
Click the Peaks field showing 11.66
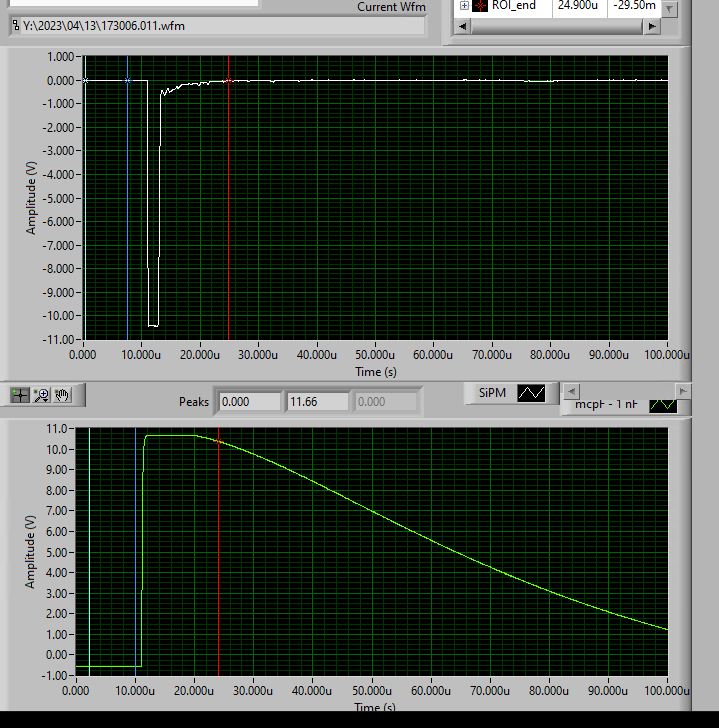point(317,402)
